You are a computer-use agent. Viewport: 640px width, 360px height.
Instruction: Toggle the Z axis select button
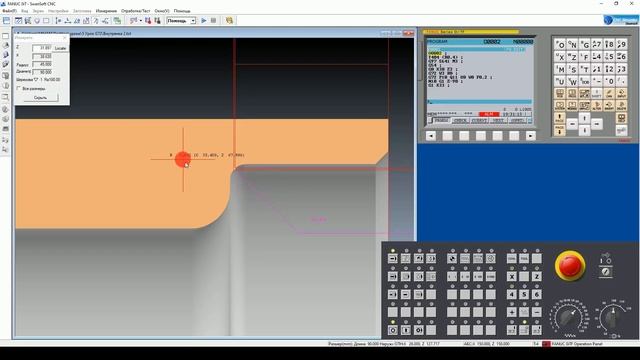click(x=537, y=276)
